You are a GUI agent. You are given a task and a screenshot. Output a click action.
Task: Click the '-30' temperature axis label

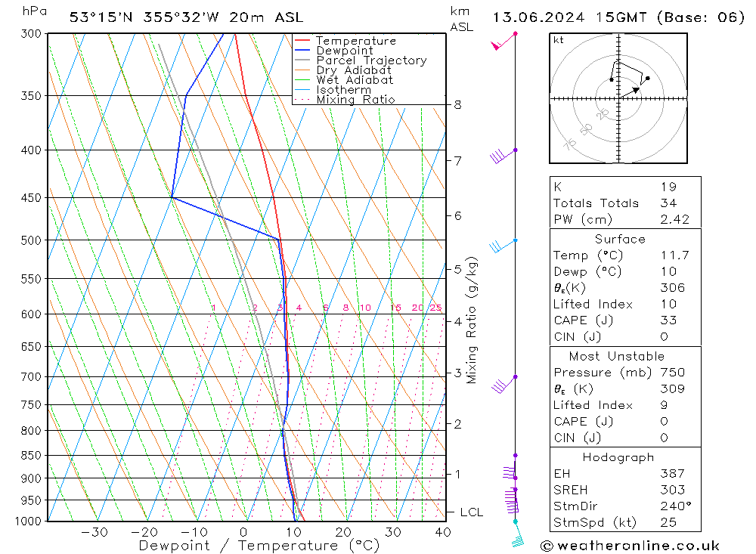pyautogui.click(x=94, y=532)
